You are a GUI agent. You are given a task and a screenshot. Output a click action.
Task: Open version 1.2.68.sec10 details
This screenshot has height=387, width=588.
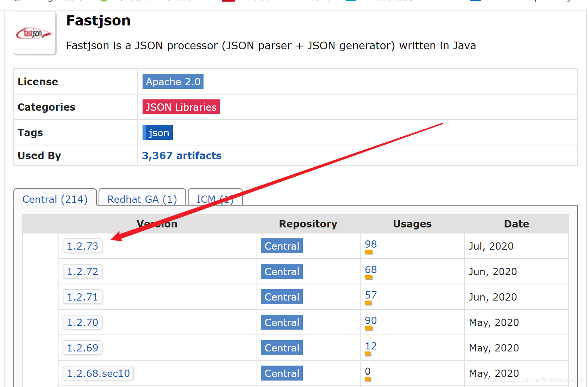tap(98, 373)
